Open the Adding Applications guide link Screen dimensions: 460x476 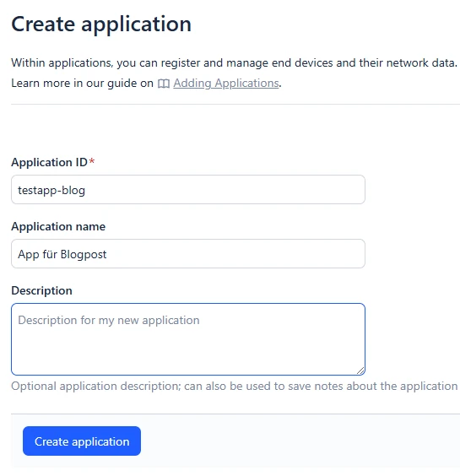tap(226, 84)
